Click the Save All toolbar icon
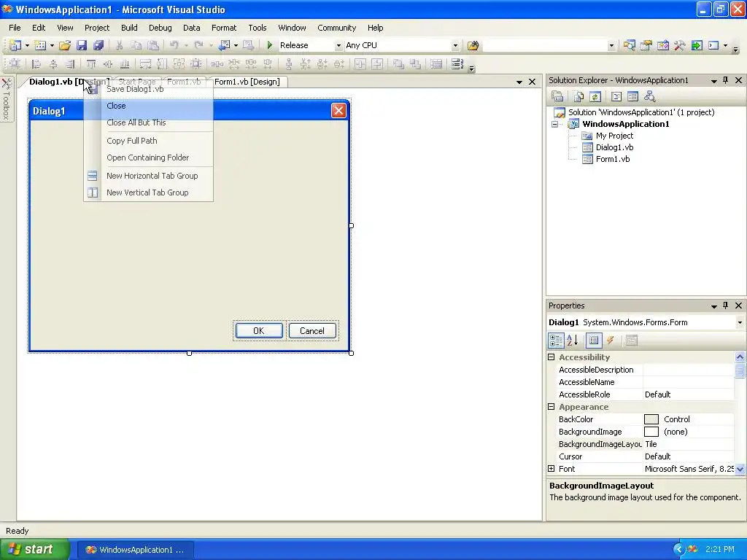Screen dimensions: 747x560 (98, 45)
